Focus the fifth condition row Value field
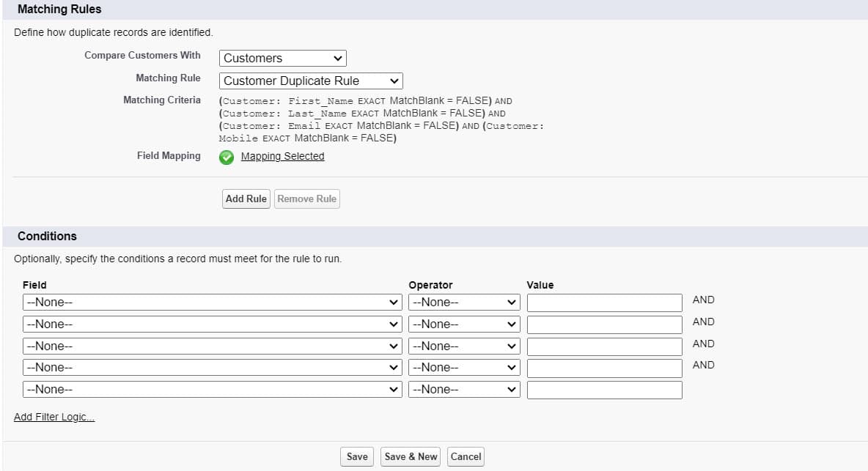 tap(605, 390)
